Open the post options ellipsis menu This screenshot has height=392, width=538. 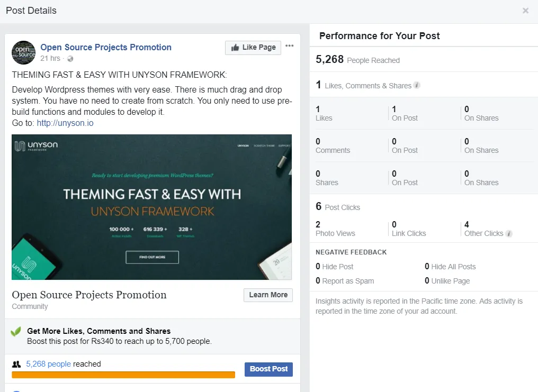click(289, 45)
